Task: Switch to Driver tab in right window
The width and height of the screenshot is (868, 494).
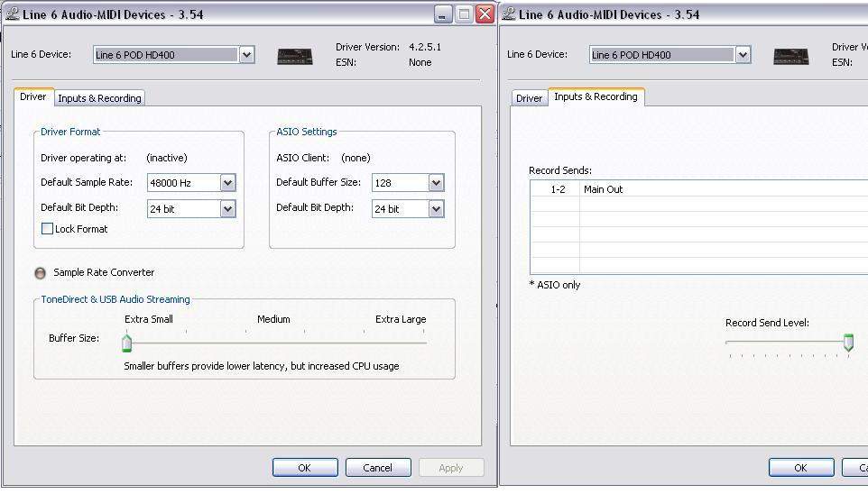Action: (529, 98)
